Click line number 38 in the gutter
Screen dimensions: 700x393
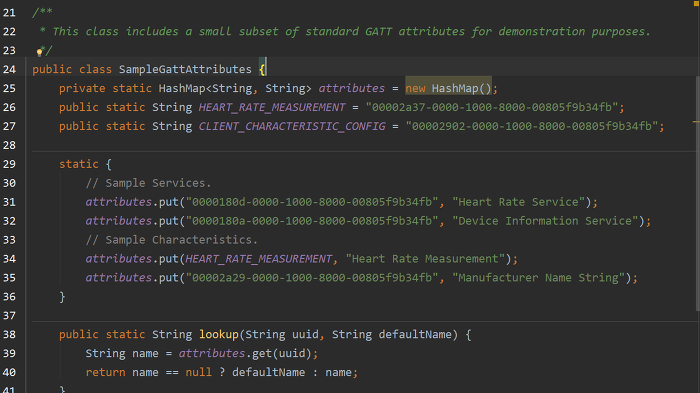pos(9,334)
